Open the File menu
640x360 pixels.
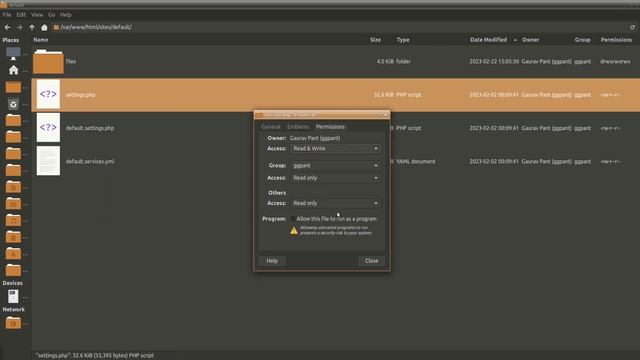click(7, 15)
